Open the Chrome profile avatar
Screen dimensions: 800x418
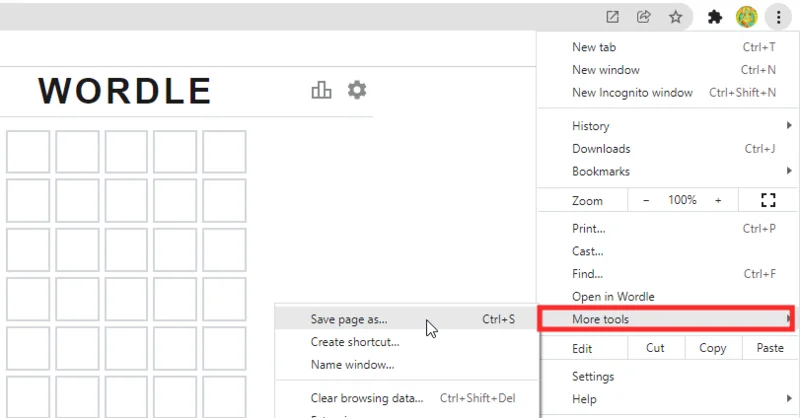click(746, 17)
